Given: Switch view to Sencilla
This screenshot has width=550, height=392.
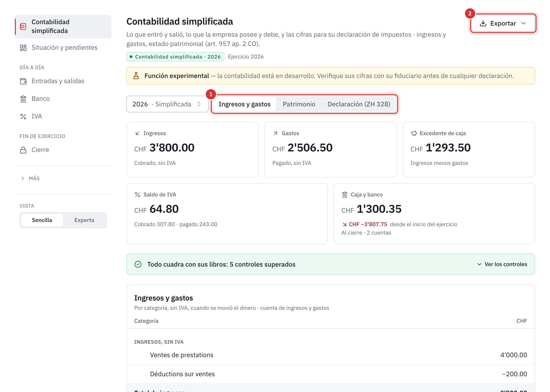Looking at the screenshot, I should point(42,220).
